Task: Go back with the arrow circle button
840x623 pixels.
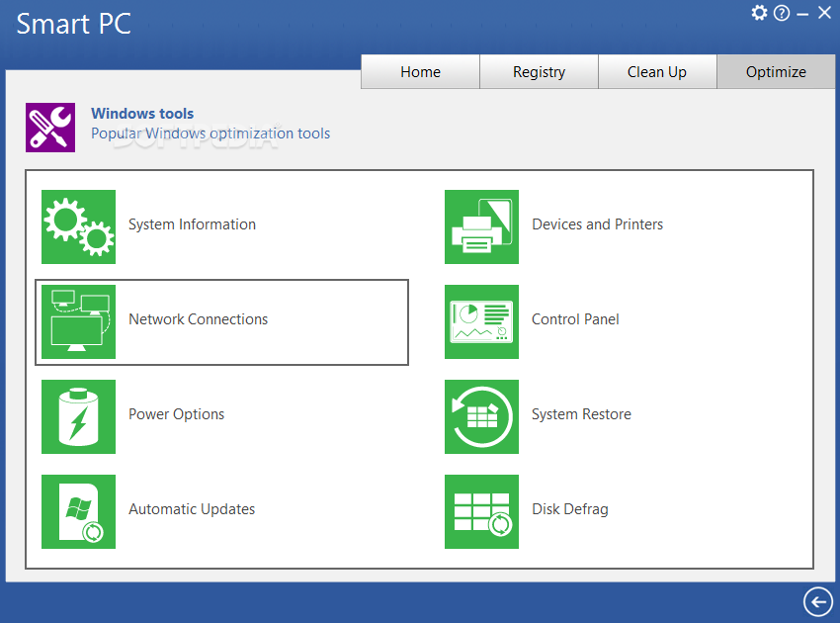Action: (818, 602)
